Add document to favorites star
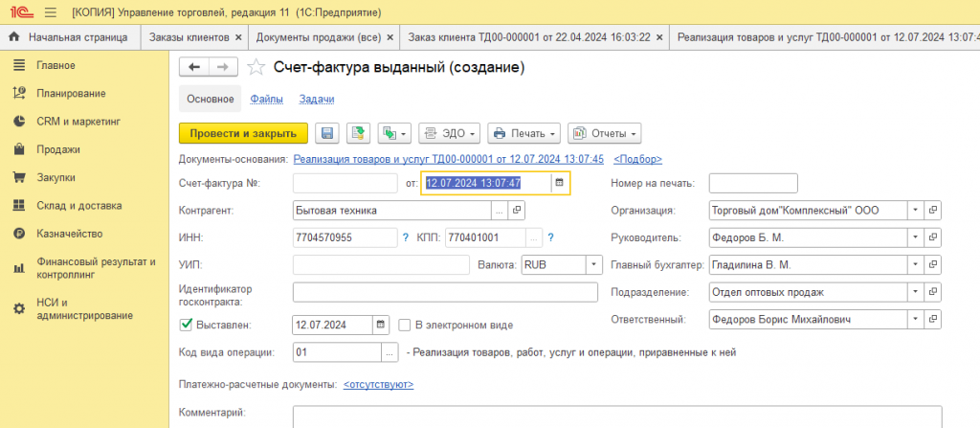Screen dimensions: 980x428 [x=256, y=68]
